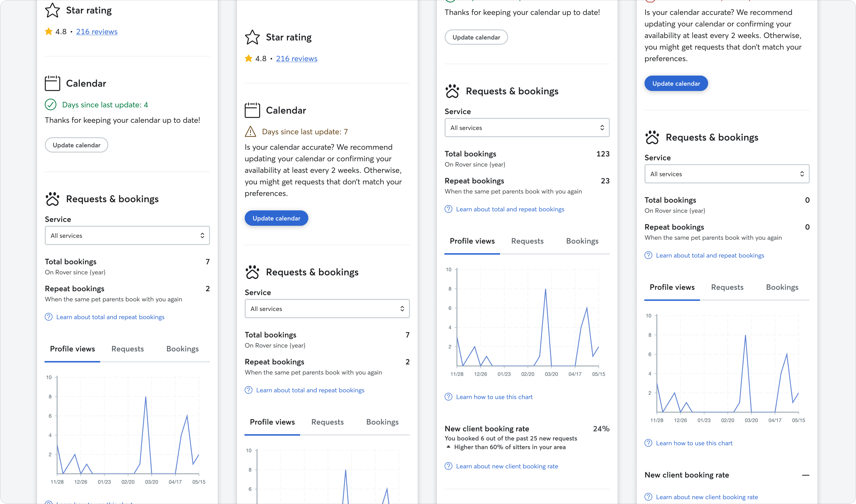
Task: Click the yellow star beside 4.8 in leftmost card
Action: point(49,32)
